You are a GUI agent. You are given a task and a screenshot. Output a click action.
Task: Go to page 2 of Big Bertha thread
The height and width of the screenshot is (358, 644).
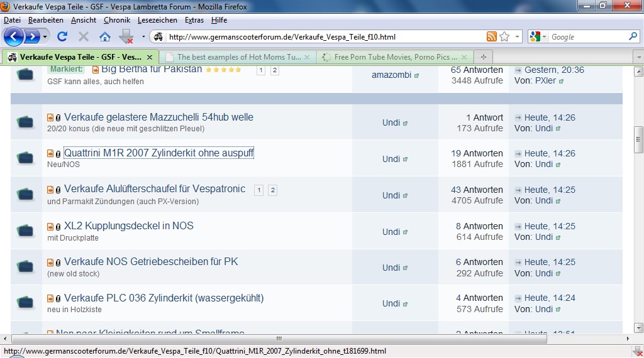[275, 70]
